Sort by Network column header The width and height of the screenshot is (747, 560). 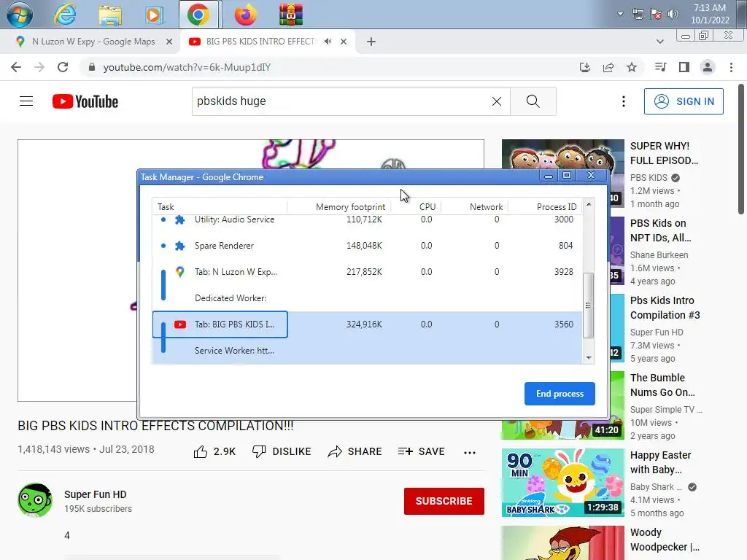click(x=474, y=206)
